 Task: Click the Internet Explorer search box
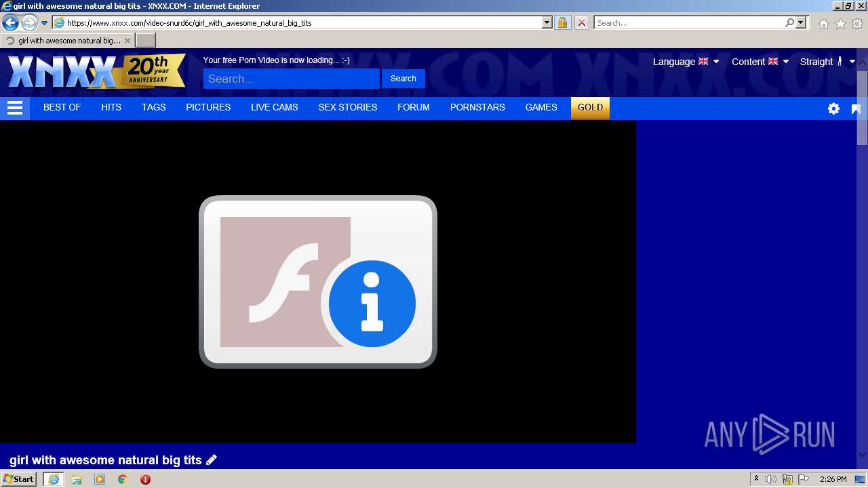pyautogui.click(x=688, y=22)
